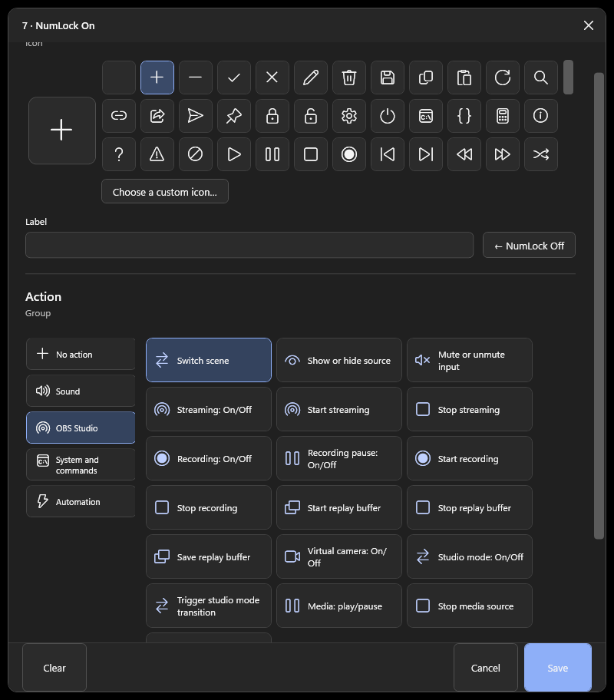Select Studio mode: On/Off action
The height and width of the screenshot is (700, 614).
tap(469, 556)
